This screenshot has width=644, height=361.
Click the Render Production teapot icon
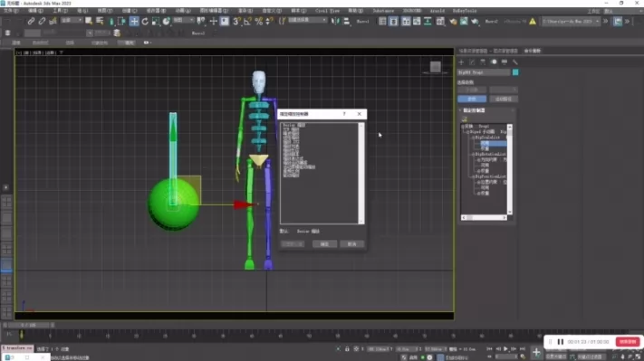[475, 21]
